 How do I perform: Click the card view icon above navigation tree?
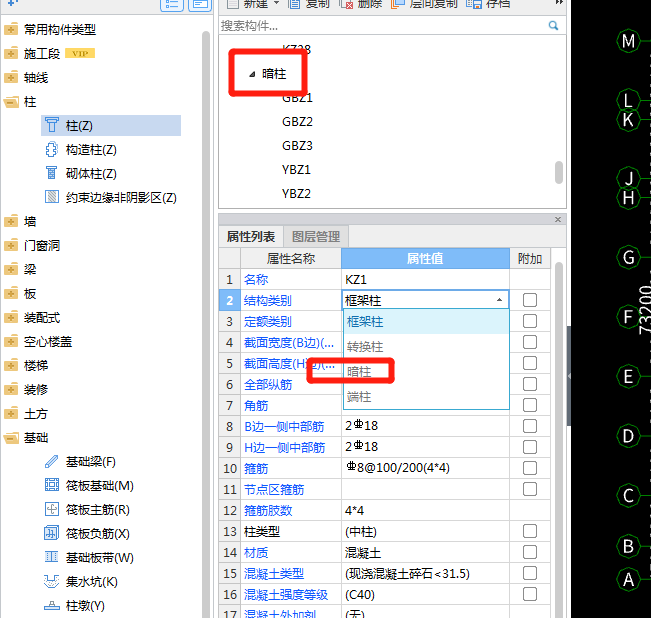[x=200, y=5]
